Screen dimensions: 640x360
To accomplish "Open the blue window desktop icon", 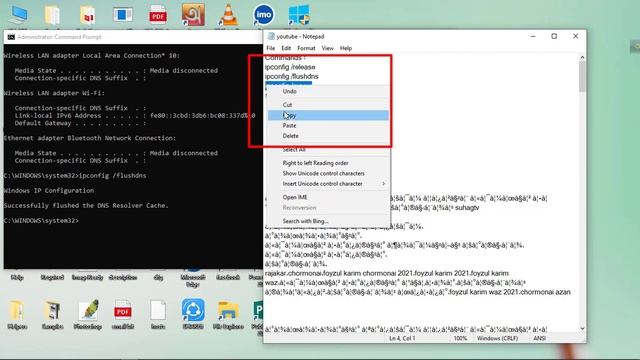I will [122, 16].
